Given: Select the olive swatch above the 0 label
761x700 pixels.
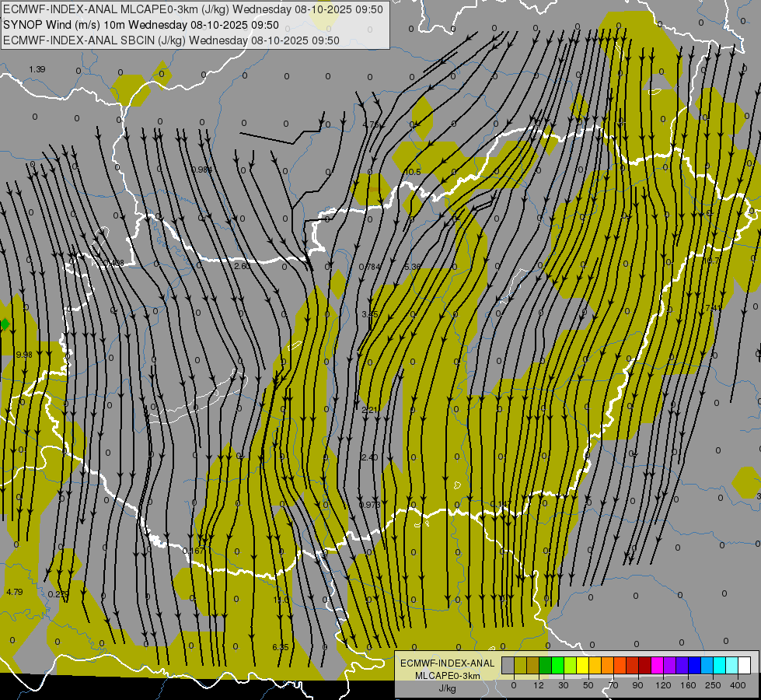Looking at the screenshot, I should [x=521, y=665].
